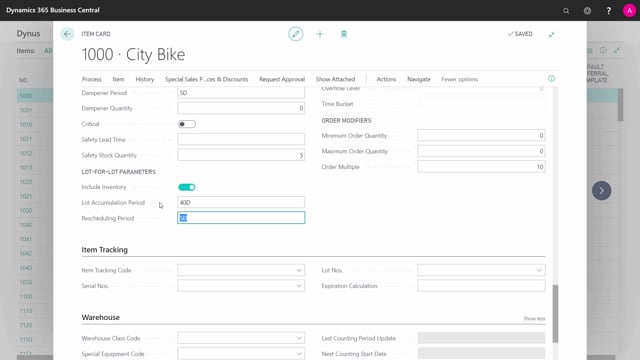
Task: Open the help question mark icon
Action: pos(609,11)
